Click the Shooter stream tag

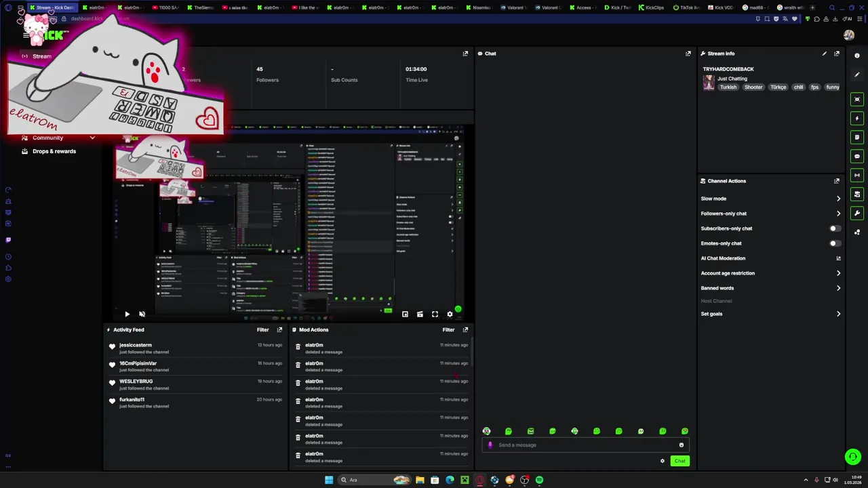(x=753, y=87)
